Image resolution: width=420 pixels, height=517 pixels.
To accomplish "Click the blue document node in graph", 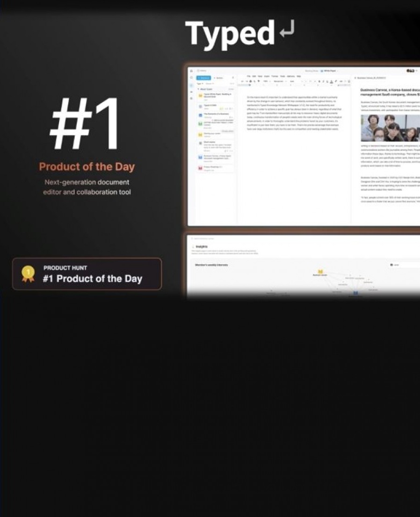I will point(355,293).
